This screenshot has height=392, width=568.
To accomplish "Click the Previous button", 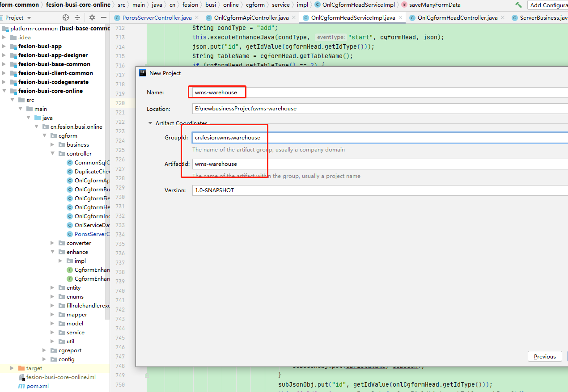I will [x=545, y=356].
